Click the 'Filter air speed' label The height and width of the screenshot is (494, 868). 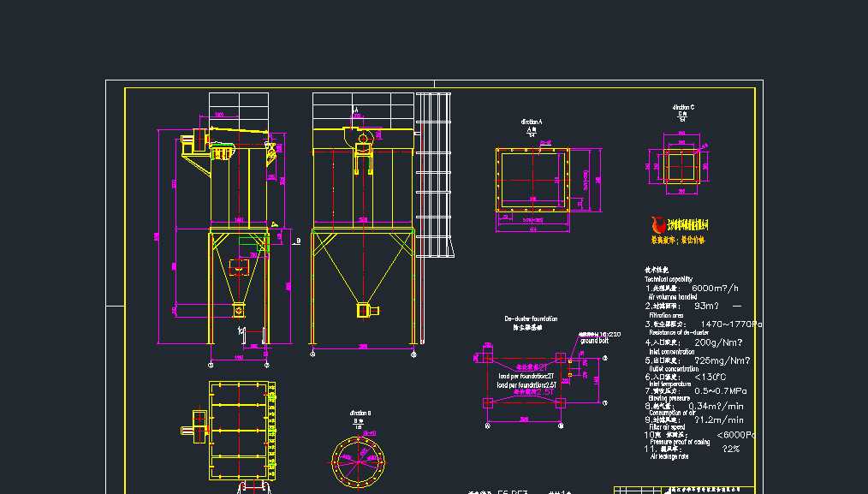click(667, 427)
